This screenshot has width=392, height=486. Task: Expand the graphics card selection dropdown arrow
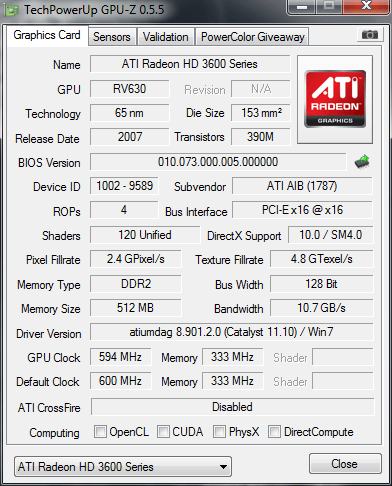pyautogui.click(x=223, y=467)
